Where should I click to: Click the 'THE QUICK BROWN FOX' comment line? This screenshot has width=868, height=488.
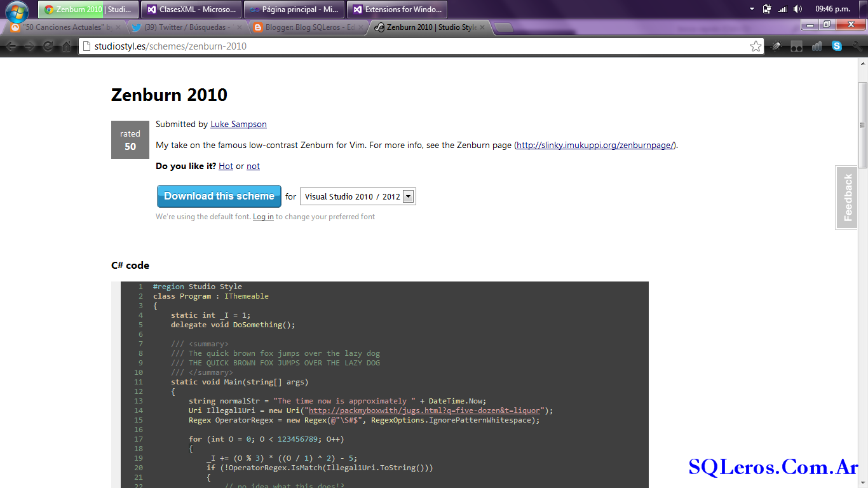pyautogui.click(x=275, y=363)
